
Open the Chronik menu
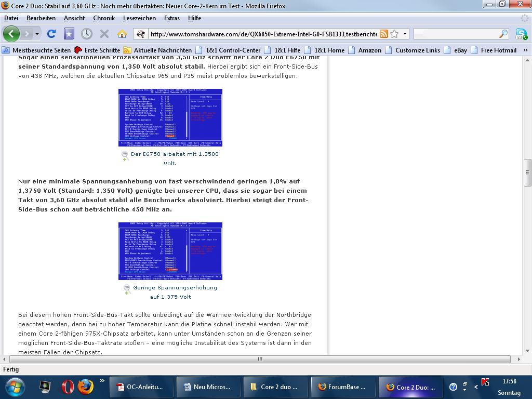click(104, 18)
